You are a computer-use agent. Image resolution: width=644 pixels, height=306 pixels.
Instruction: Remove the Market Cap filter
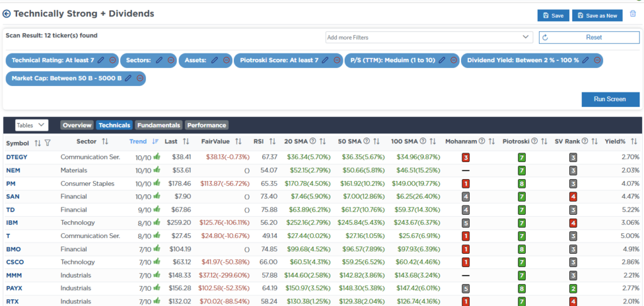tap(140, 79)
